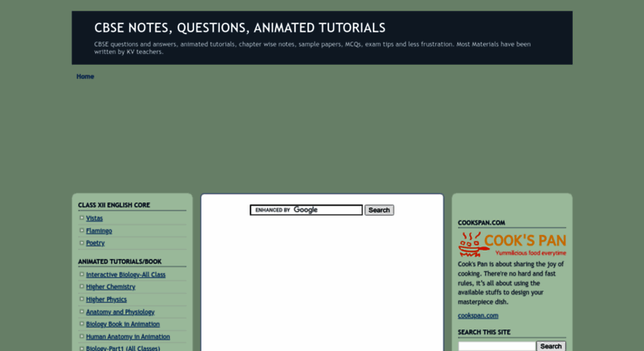Open Anatomy and Physiology link
This screenshot has width=644, height=351.
(120, 312)
